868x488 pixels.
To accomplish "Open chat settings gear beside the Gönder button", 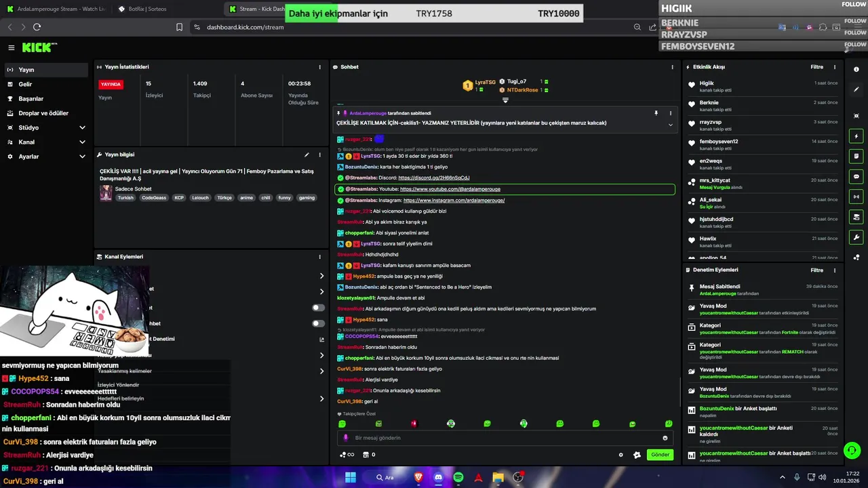I will 620,455.
